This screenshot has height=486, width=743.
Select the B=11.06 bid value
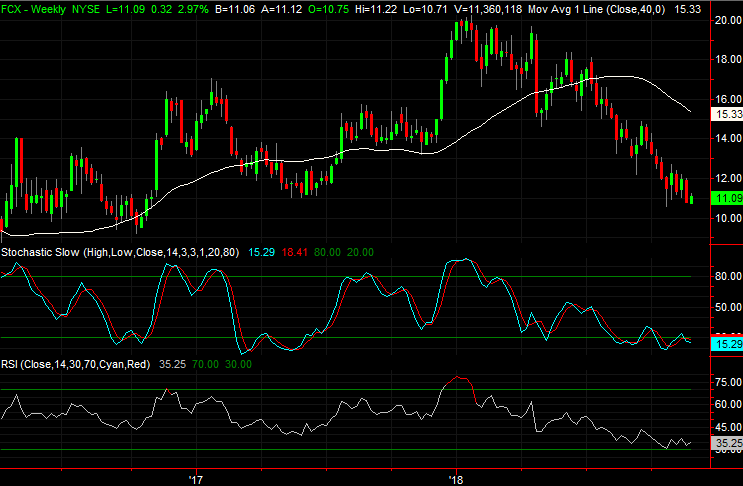pos(235,9)
